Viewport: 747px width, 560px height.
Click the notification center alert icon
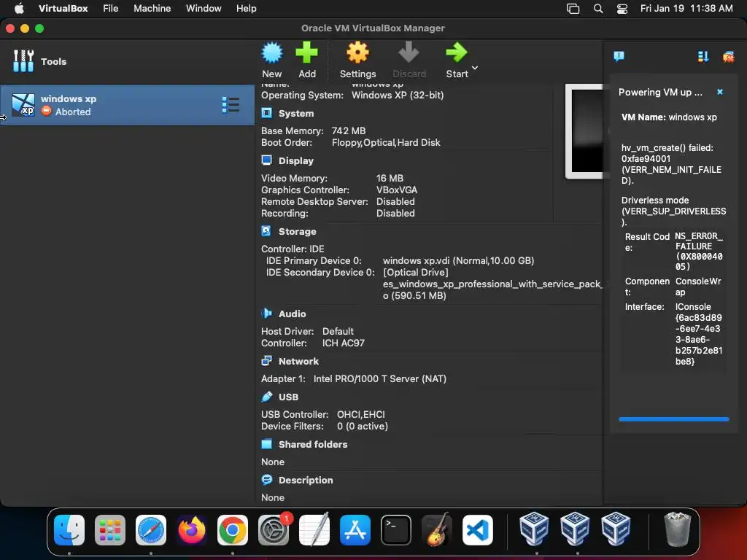point(619,57)
